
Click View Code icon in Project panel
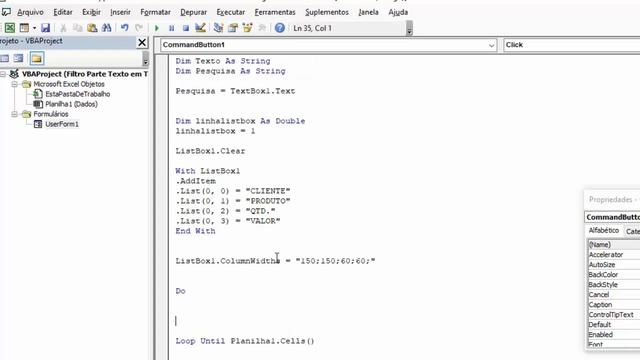point(4,58)
